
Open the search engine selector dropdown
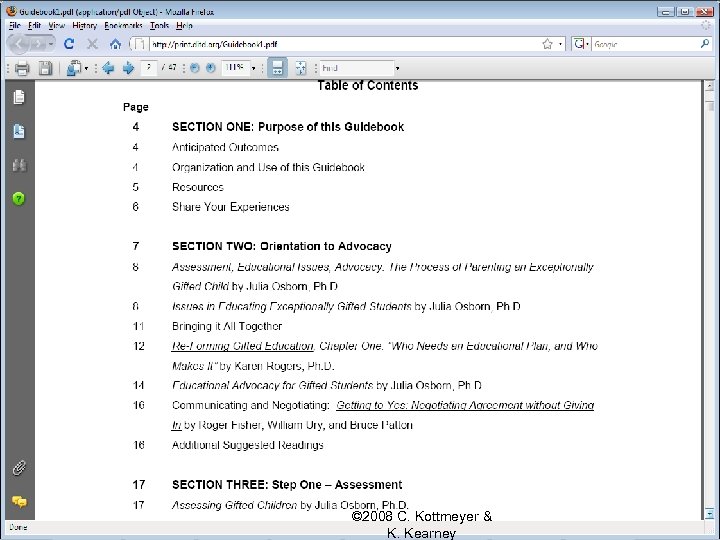point(581,44)
